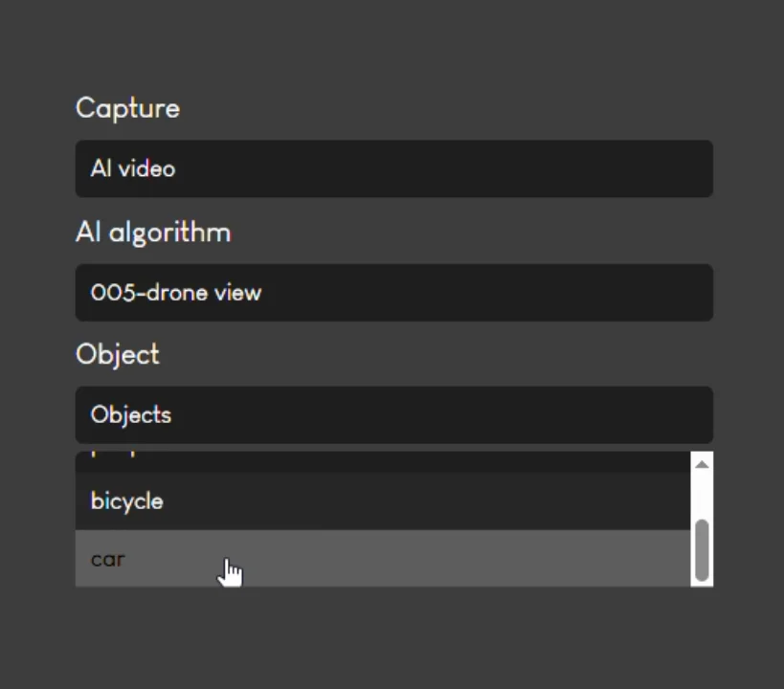This screenshot has height=689, width=784.
Task: Click the 005-drone view text
Action: click(176, 293)
